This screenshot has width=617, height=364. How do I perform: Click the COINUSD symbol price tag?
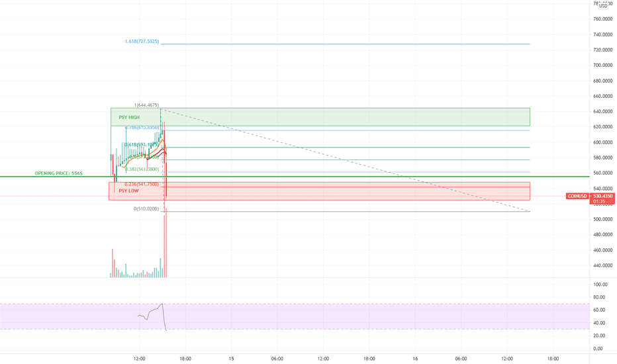(577, 196)
